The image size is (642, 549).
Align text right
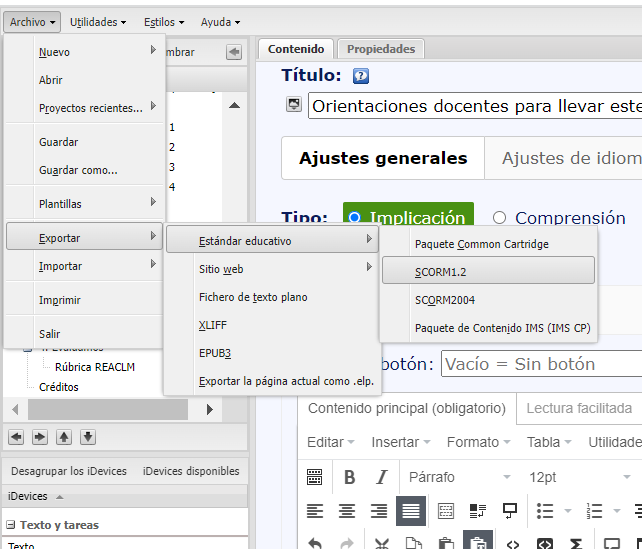coord(379,511)
